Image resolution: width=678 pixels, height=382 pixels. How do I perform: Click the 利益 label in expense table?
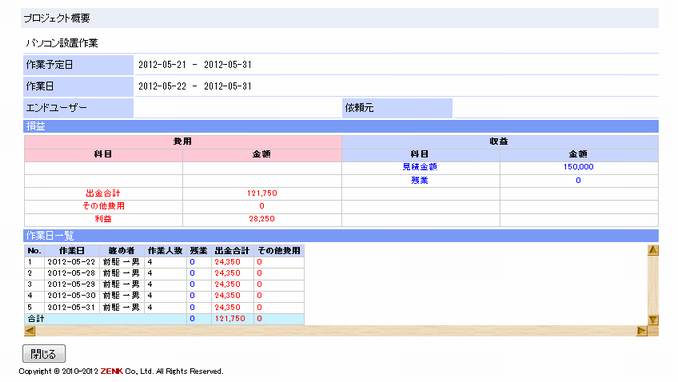(x=103, y=219)
